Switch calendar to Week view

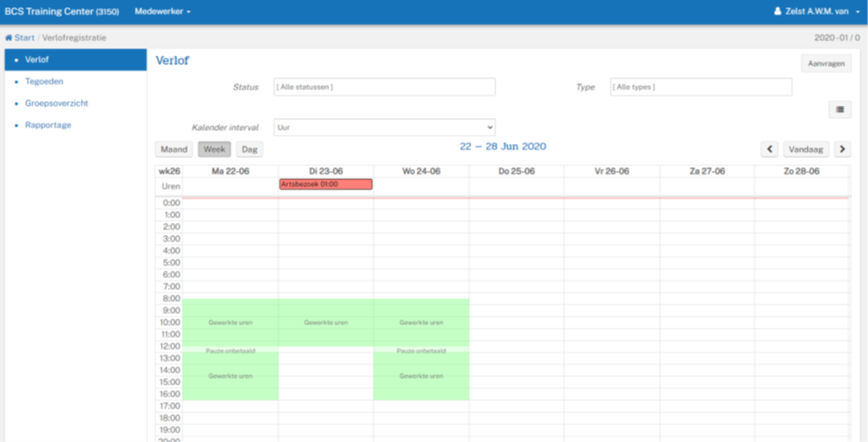click(215, 149)
